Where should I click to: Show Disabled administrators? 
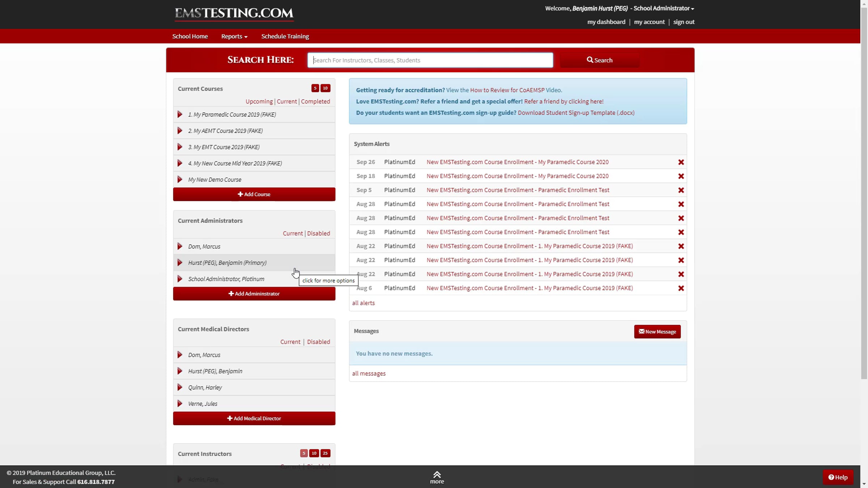click(x=318, y=234)
